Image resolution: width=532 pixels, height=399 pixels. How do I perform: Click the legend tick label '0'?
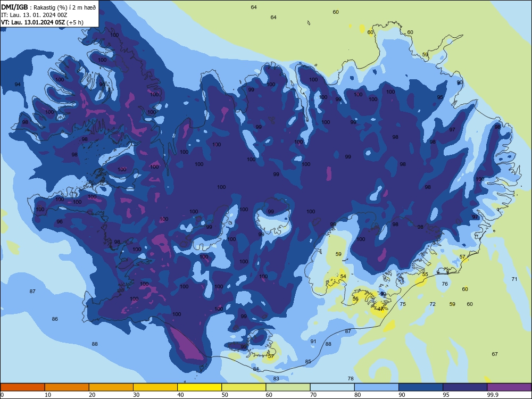[2, 395]
